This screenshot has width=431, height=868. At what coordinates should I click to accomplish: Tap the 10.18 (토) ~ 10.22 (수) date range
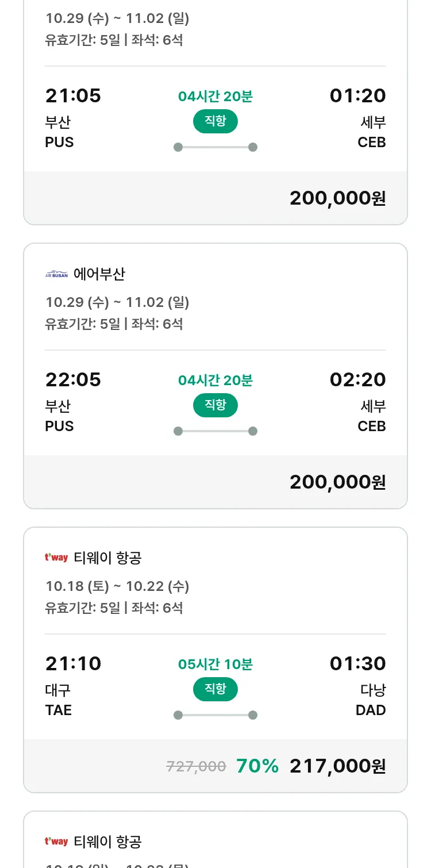[117, 586]
